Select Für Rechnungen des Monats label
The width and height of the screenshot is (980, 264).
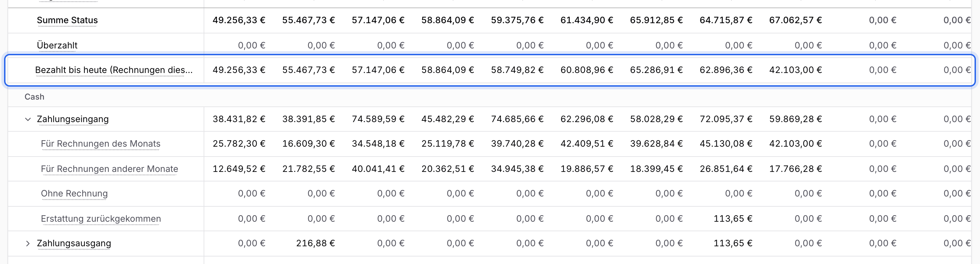(x=100, y=144)
